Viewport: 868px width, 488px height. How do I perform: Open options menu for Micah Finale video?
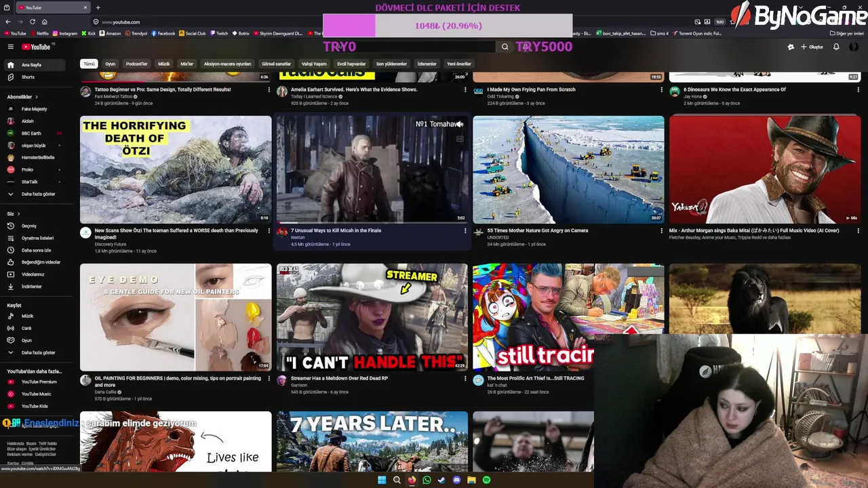click(465, 230)
